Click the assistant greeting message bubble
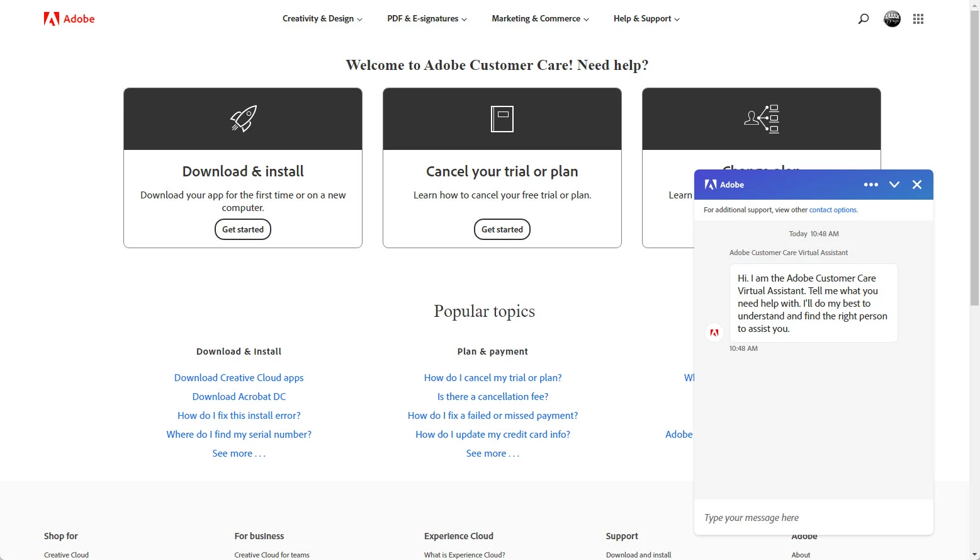 coord(813,303)
